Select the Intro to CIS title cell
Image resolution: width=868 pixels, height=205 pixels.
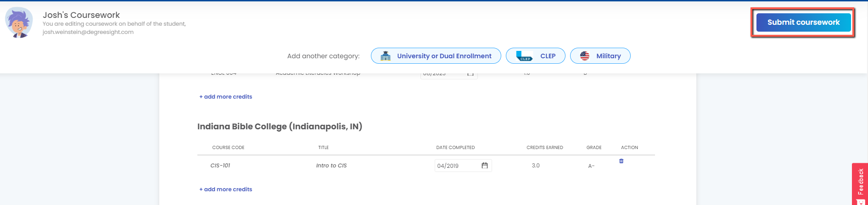(331, 166)
